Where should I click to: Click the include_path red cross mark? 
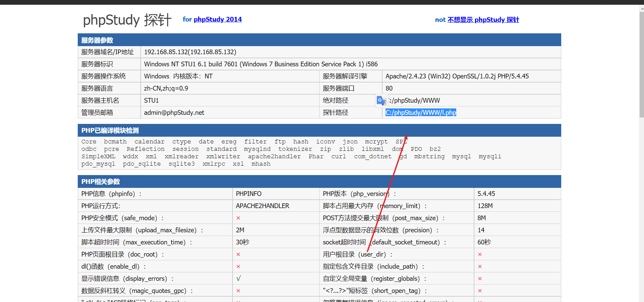480,267
